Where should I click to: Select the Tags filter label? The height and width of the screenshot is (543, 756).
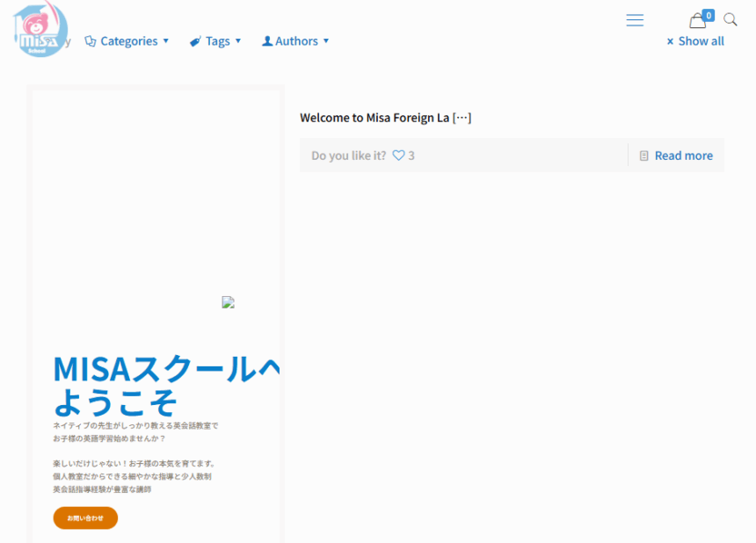pyautogui.click(x=217, y=41)
